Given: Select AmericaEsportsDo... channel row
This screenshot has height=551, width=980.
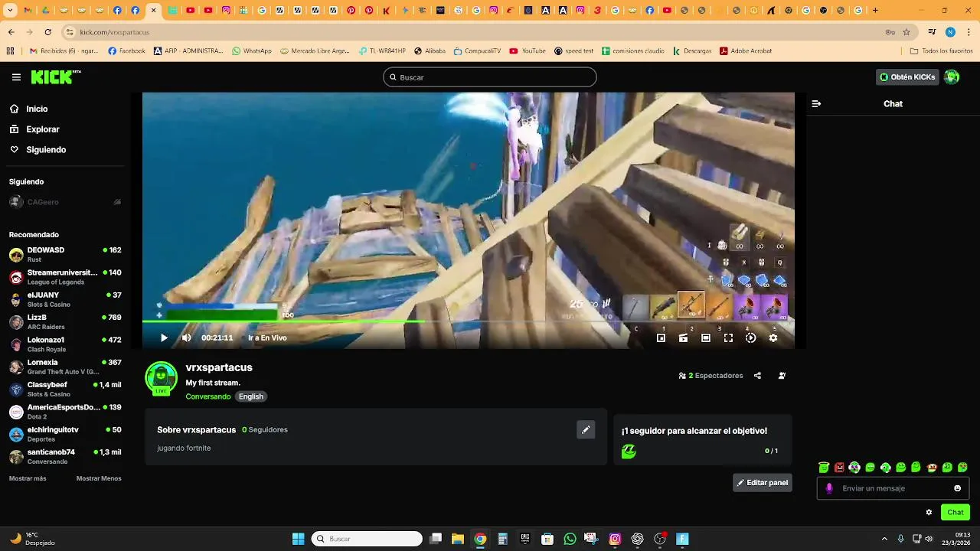Looking at the screenshot, I should [65, 412].
